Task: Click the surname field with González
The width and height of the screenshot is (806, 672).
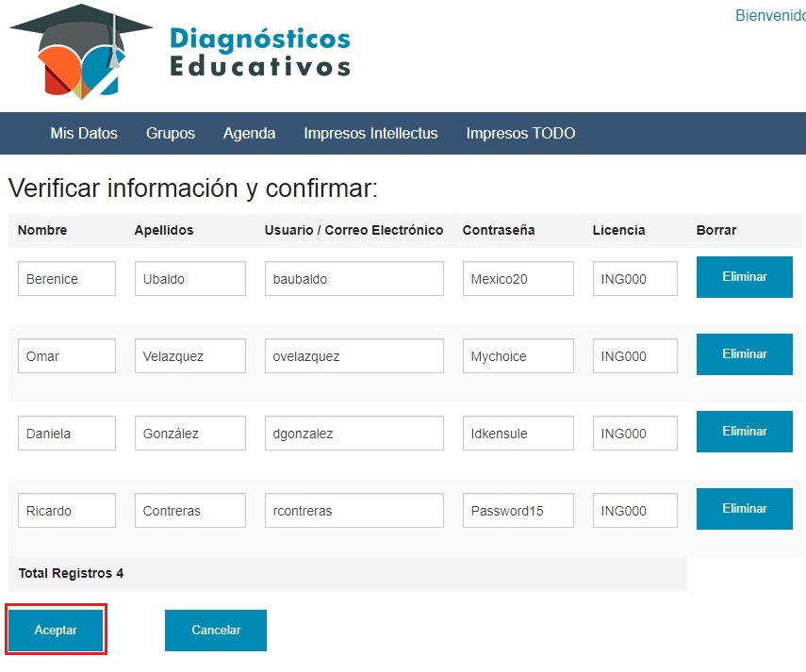Action: coord(190,434)
